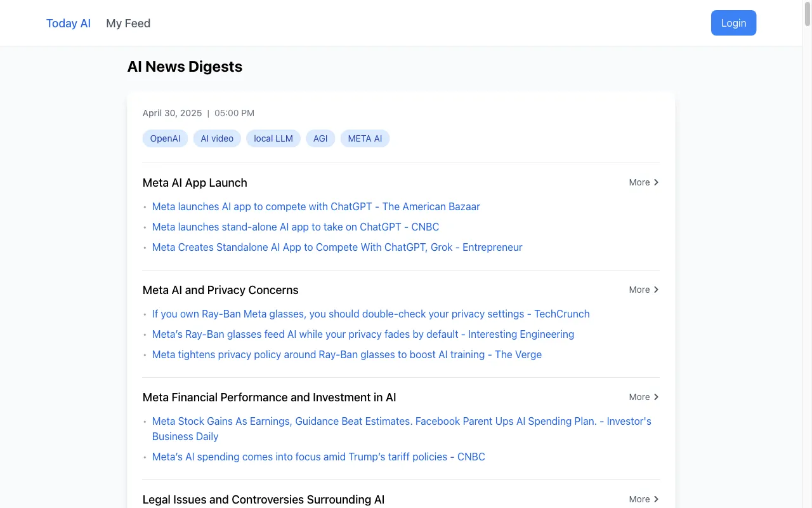This screenshot has width=812, height=508.
Task: Click the 05:00 PM time text
Action: 234,113
